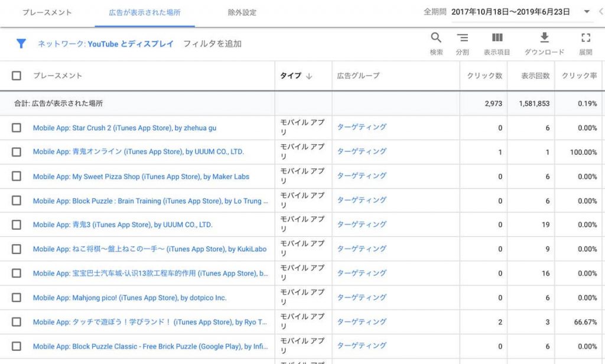The width and height of the screenshot is (605, 364).
Task: Click the 66.67% click rate cell
Action: [x=586, y=322]
